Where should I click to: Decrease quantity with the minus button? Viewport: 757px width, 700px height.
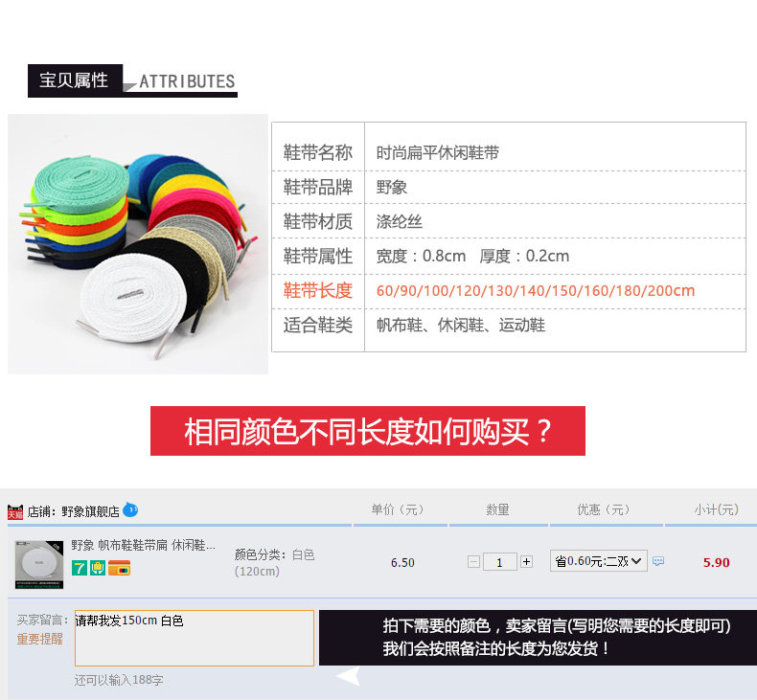pyautogui.click(x=473, y=562)
